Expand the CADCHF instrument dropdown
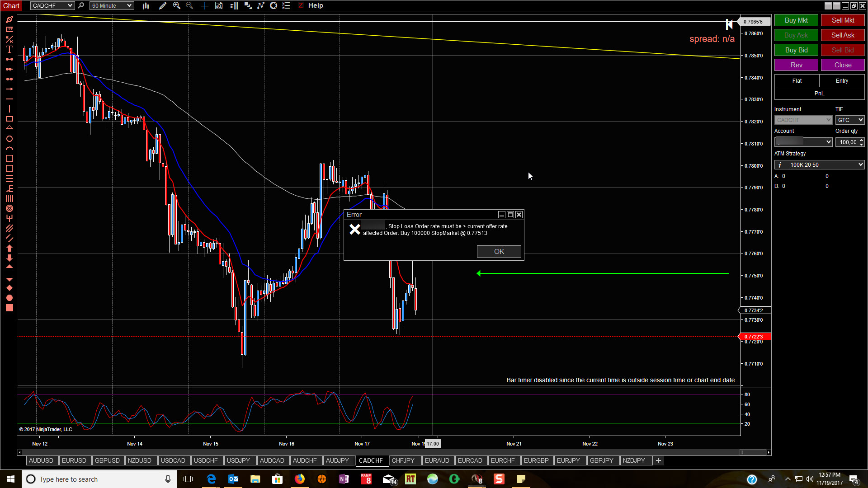The height and width of the screenshot is (488, 868). (70, 5)
